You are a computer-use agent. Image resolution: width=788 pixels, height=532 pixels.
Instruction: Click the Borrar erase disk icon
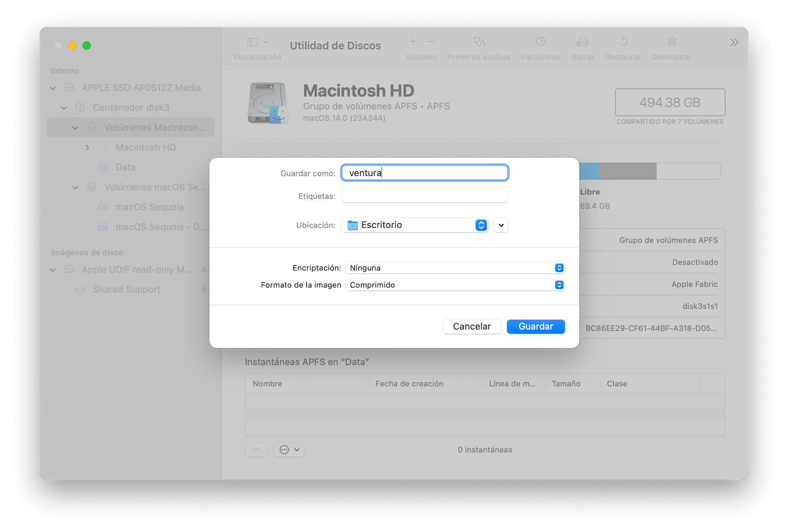pos(583,42)
